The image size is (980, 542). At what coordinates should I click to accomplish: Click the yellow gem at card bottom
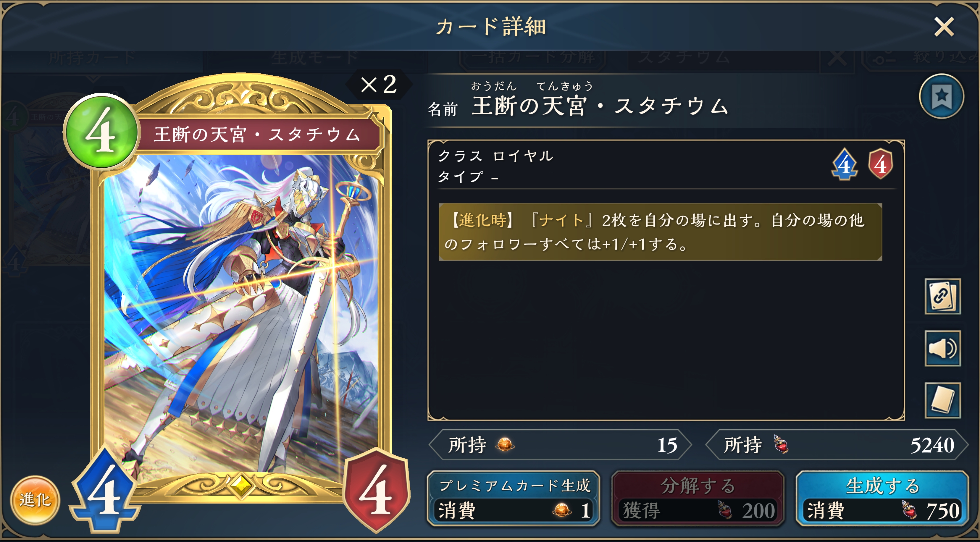[x=240, y=486]
